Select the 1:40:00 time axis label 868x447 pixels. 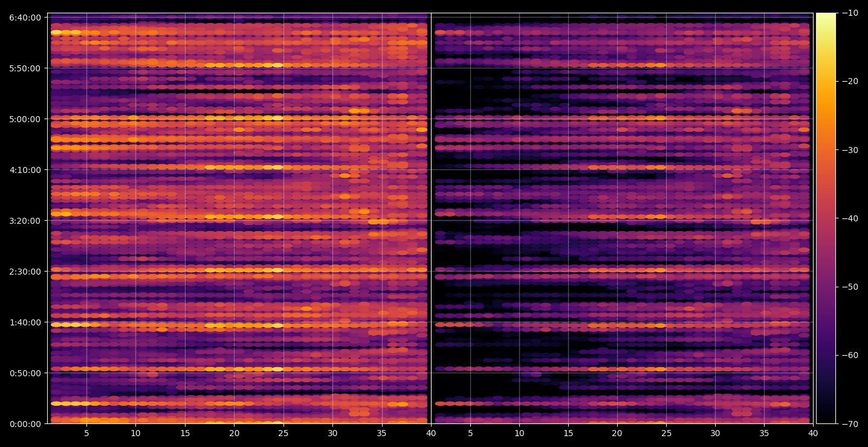tap(25, 322)
